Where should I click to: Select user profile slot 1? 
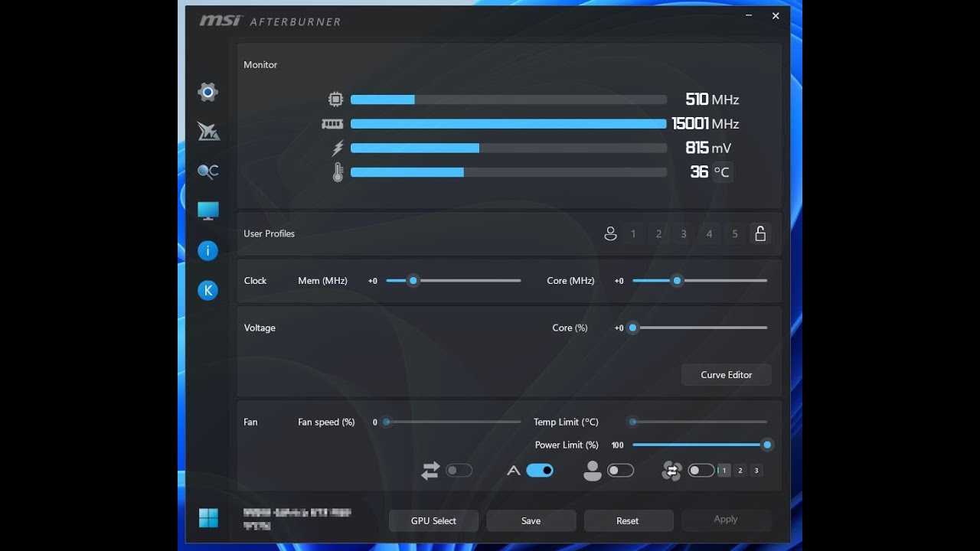pos(633,233)
